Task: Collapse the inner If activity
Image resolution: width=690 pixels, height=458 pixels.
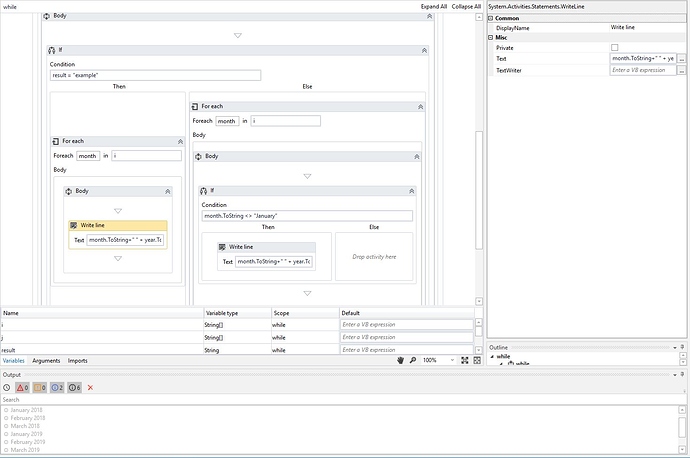Action: (x=411, y=191)
